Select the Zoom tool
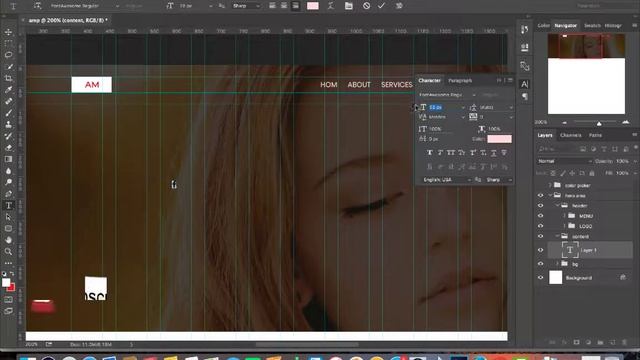Image resolution: width=640 pixels, height=360 pixels. click(x=8, y=251)
